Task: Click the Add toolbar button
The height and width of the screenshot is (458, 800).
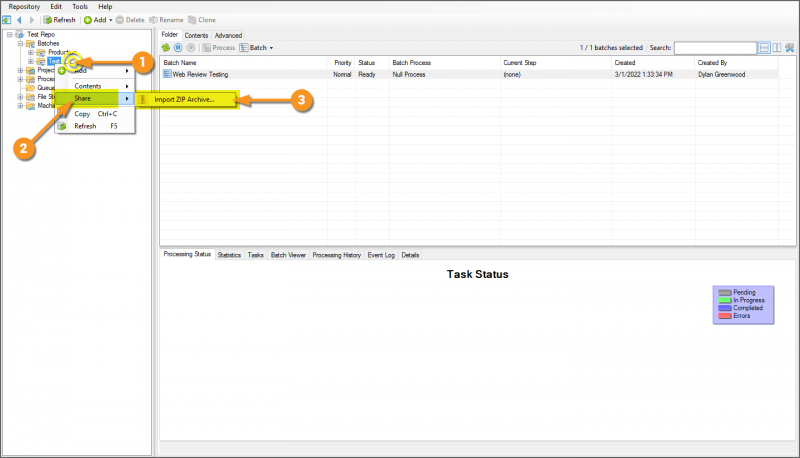Action: (x=95, y=20)
